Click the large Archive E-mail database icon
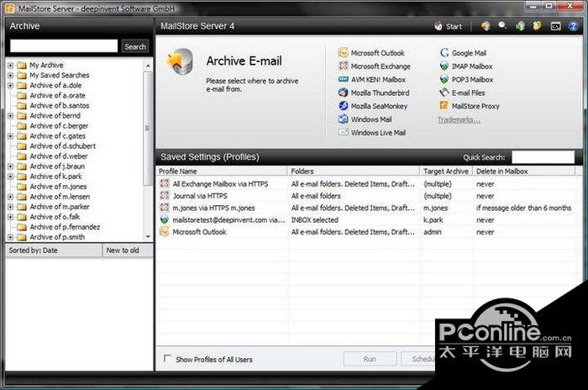The image size is (588, 390). point(181,62)
